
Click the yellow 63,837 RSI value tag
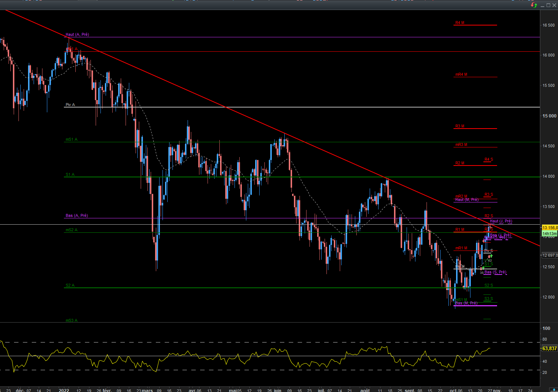click(x=550, y=348)
